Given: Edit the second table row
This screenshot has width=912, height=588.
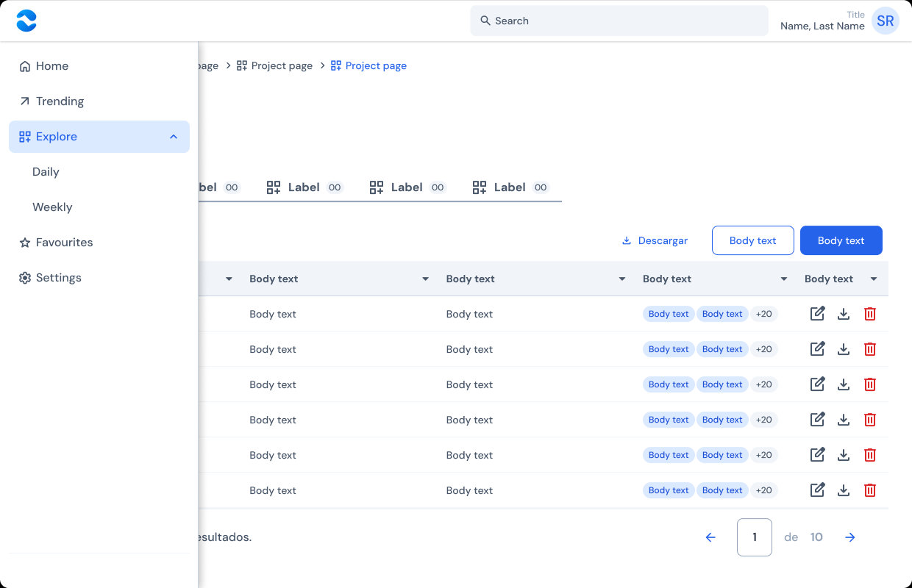Looking at the screenshot, I should pyautogui.click(x=817, y=349).
